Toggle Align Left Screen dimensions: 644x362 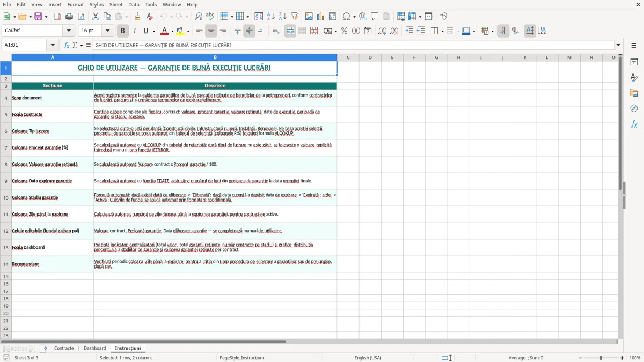pos(199,31)
